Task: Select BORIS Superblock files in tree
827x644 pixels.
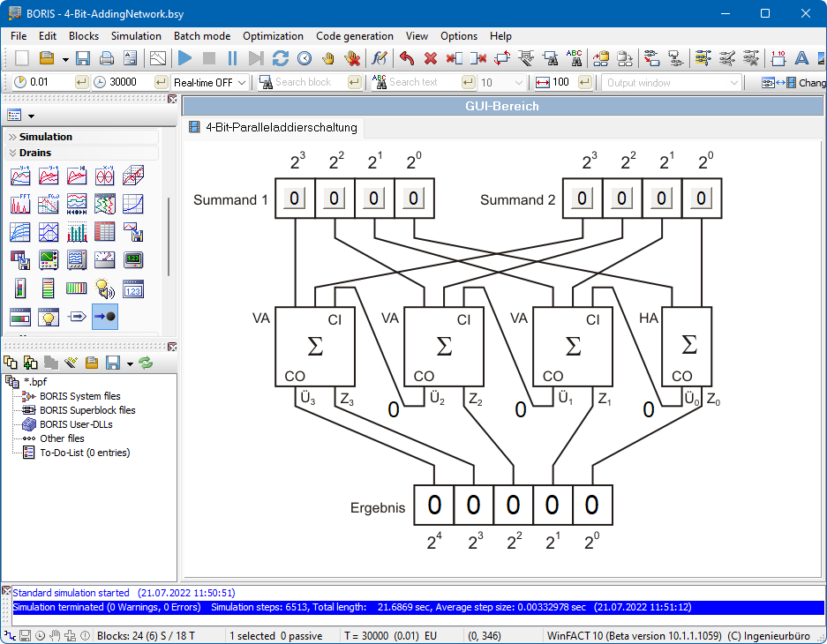Action: pos(87,410)
